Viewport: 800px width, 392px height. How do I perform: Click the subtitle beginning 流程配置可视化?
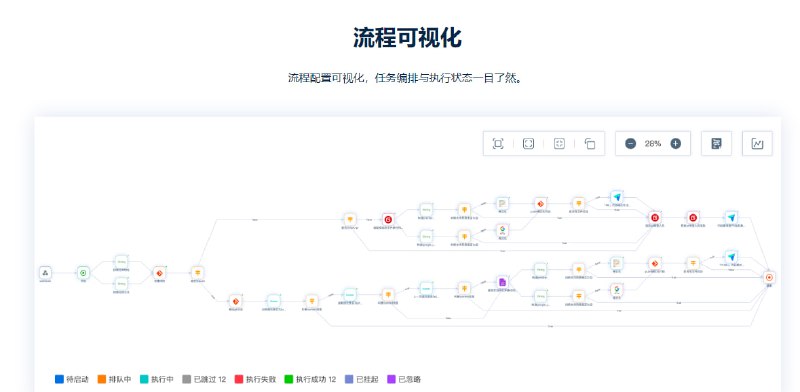pos(405,78)
